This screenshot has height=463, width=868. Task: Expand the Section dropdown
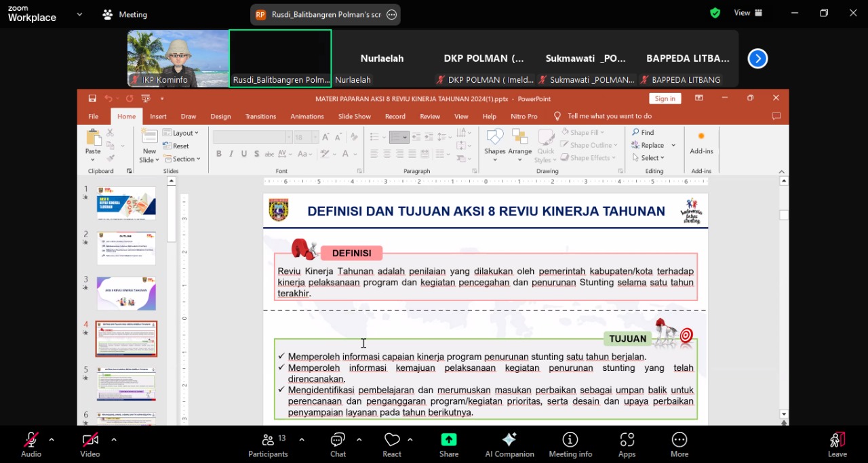(182, 159)
